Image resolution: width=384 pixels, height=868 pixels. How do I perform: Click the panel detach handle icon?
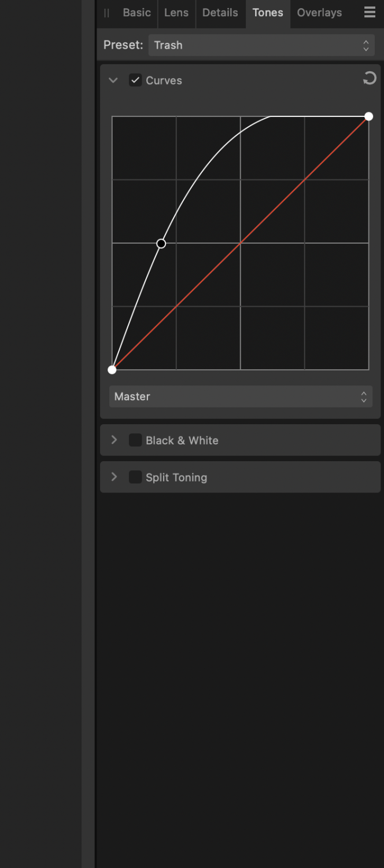tap(106, 13)
